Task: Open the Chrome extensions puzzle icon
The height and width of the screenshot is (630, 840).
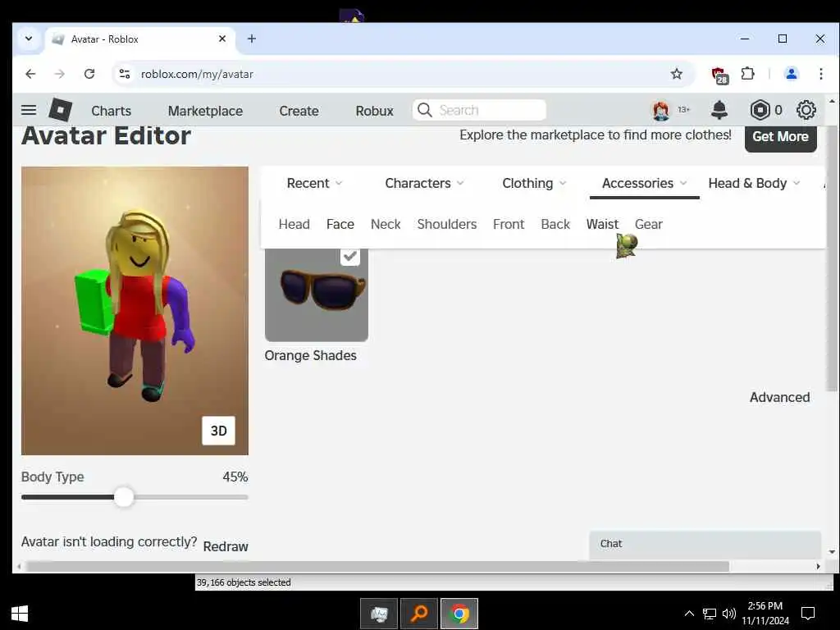Action: point(747,74)
